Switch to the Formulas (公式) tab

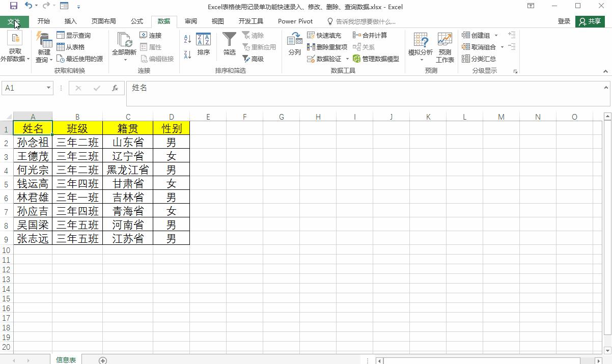coord(137,21)
